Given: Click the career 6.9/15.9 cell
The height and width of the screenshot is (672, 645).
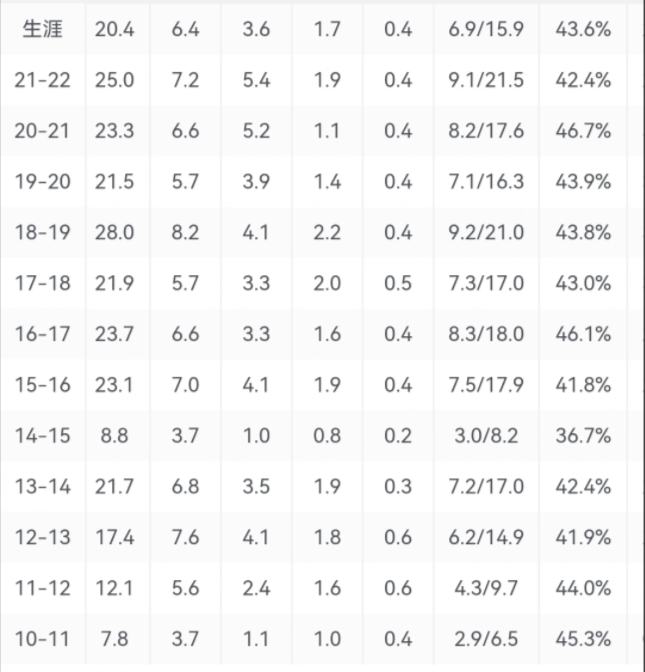Looking at the screenshot, I should pyautogui.click(x=486, y=30).
